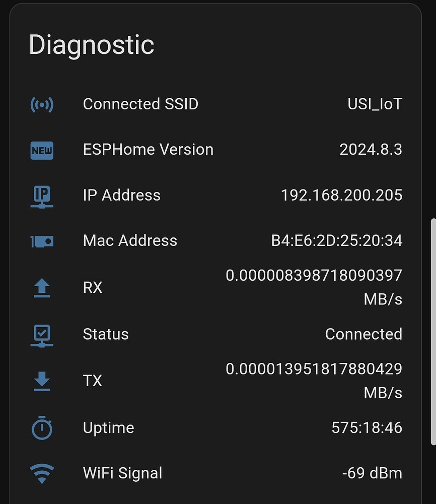Screen dimensions: 436x504
Task: Click the Connected SSID wireless icon
Action: (42, 104)
